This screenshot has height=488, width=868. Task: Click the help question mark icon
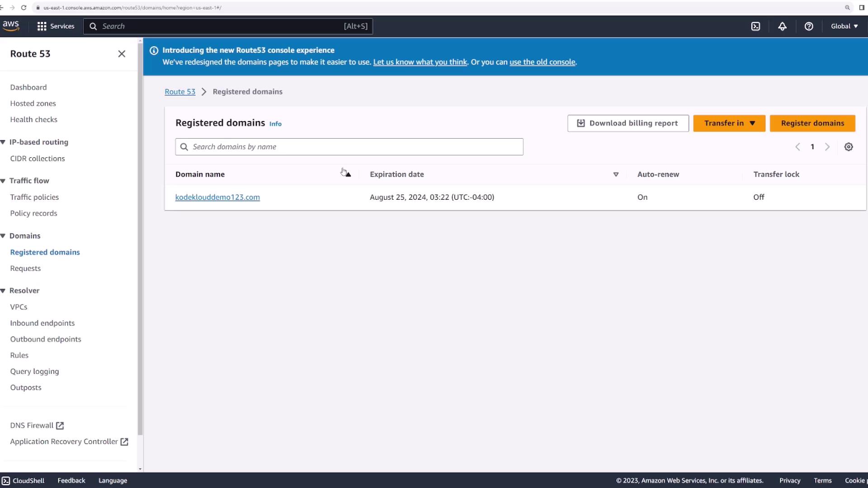(x=809, y=26)
